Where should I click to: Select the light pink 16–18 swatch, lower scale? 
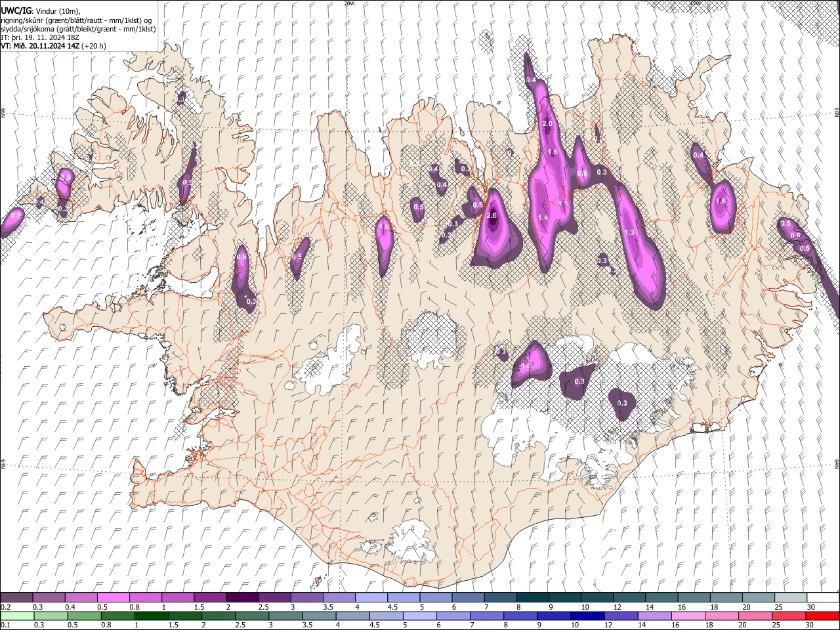point(688,616)
